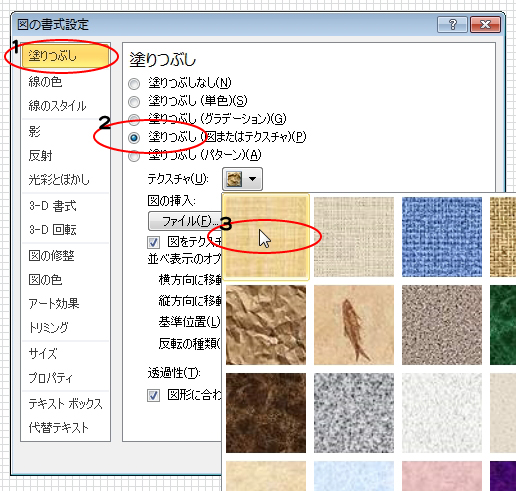Screen dimensions: 516x491
Task: Click the help question mark button
Action: (452, 24)
